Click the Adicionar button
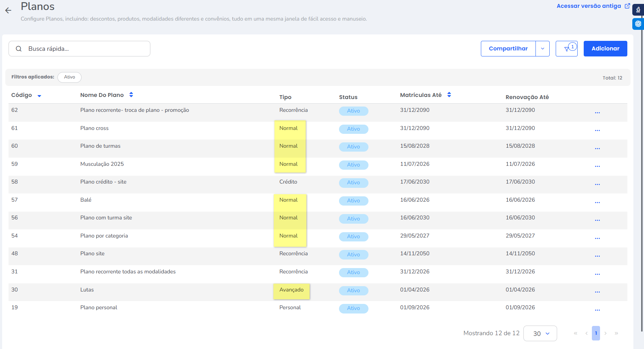 click(x=605, y=49)
